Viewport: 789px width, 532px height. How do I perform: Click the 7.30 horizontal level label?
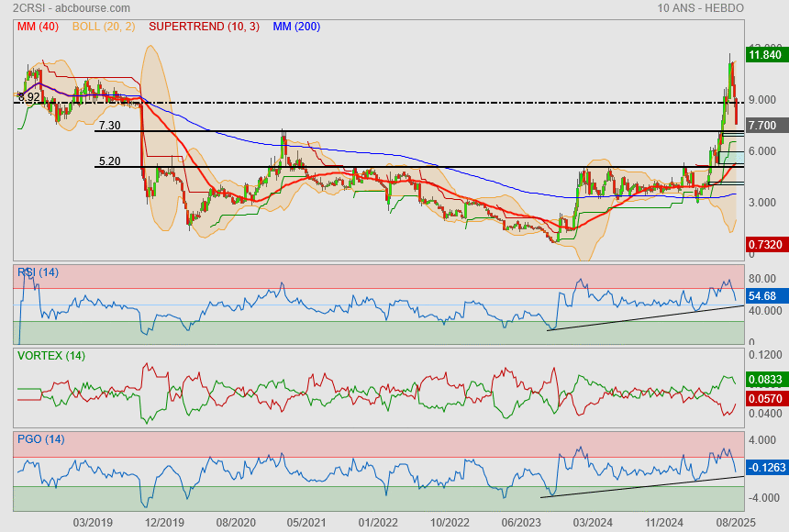click(x=109, y=126)
